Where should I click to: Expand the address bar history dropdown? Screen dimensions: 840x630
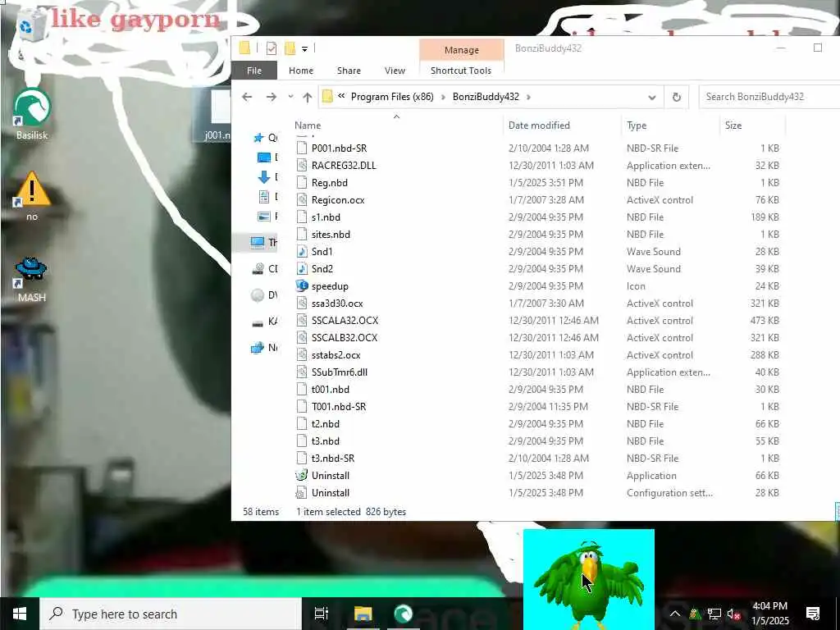pos(652,97)
